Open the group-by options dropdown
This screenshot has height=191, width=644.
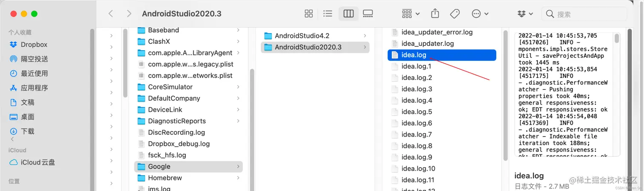[x=411, y=14]
